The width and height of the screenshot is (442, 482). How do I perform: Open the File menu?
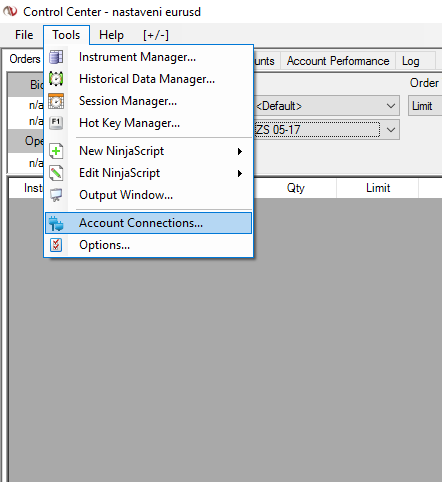click(24, 35)
